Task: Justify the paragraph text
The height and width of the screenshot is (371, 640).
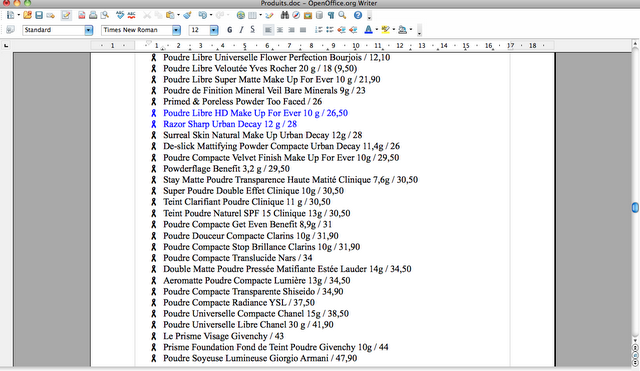Action: click(303, 30)
